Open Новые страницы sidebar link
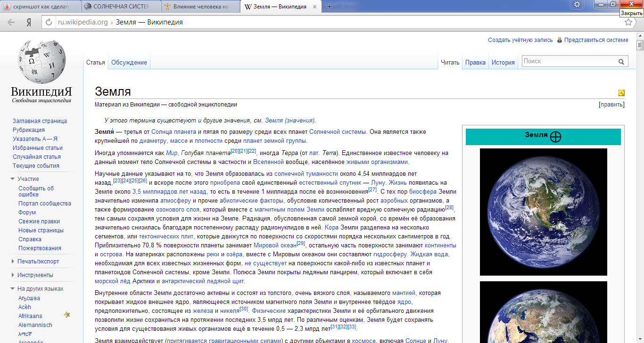Image resolution: width=644 pixels, height=343 pixels. click(x=41, y=230)
